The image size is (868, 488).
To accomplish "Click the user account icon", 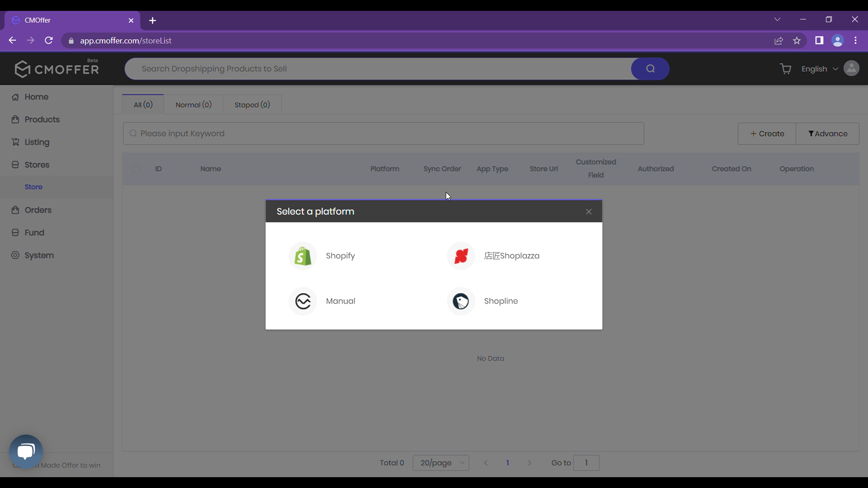I will (x=851, y=69).
